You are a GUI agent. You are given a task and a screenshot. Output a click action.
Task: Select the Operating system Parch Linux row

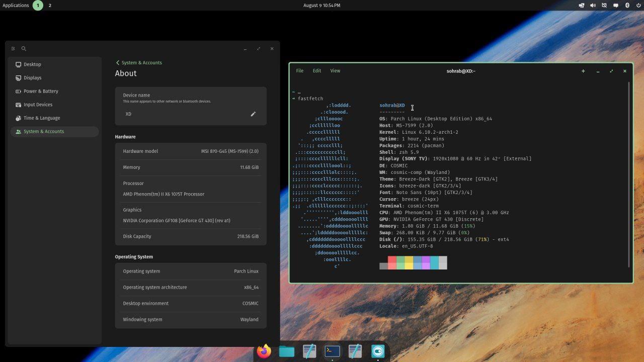coord(191,271)
